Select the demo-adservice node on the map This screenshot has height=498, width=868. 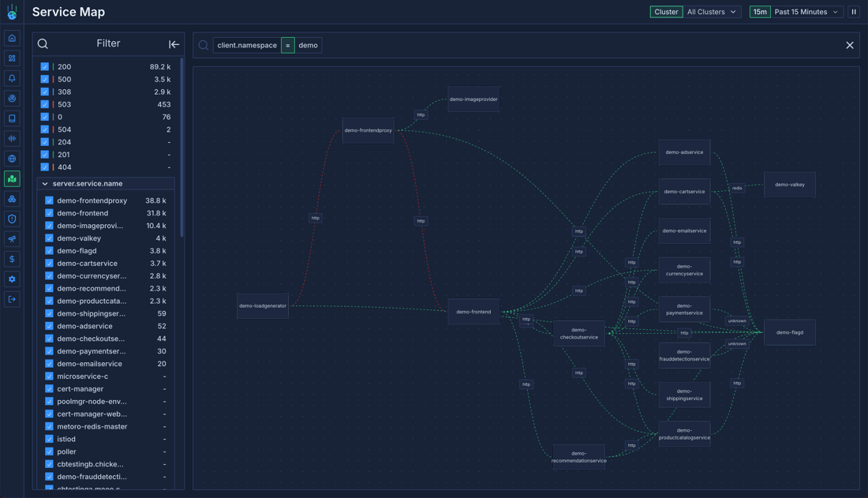[x=684, y=152]
